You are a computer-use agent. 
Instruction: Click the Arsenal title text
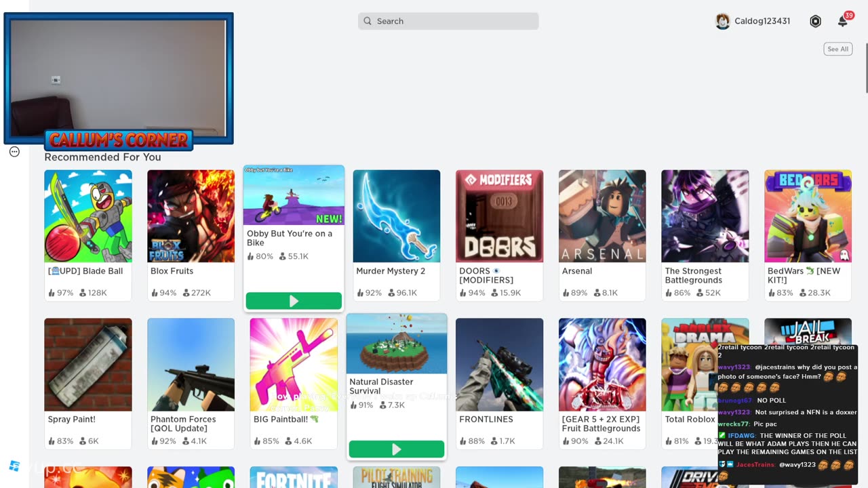click(577, 271)
